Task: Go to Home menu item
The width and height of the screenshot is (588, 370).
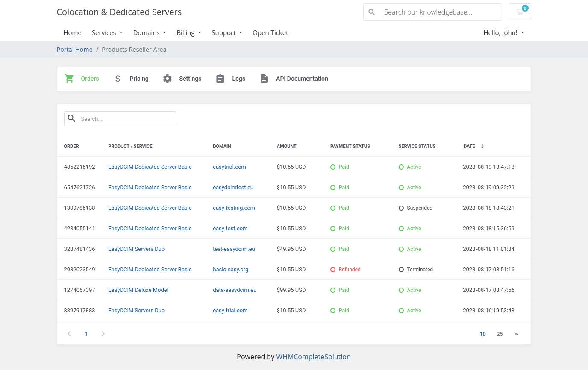Action: (x=73, y=32)
